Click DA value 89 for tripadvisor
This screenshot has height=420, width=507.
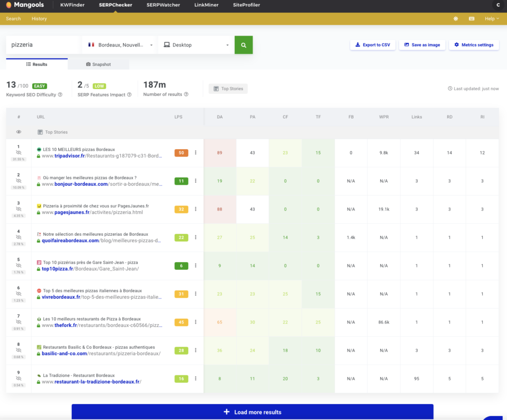pos(219,153)
